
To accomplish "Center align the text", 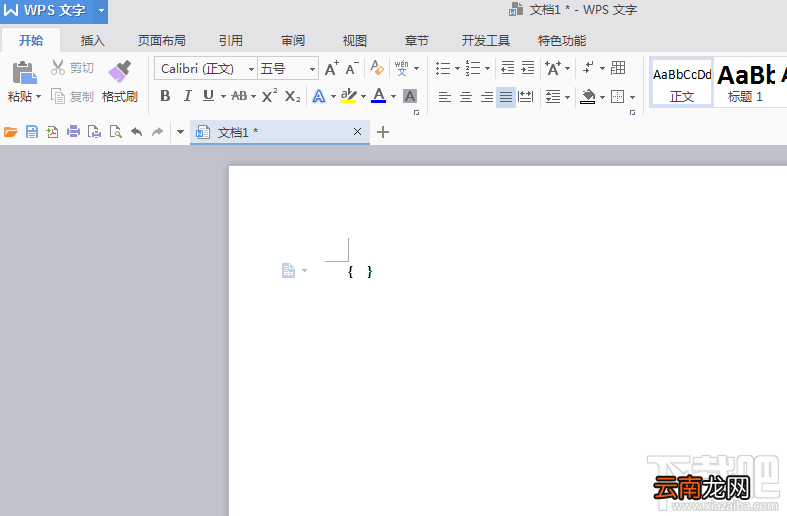I will point(466,96).
